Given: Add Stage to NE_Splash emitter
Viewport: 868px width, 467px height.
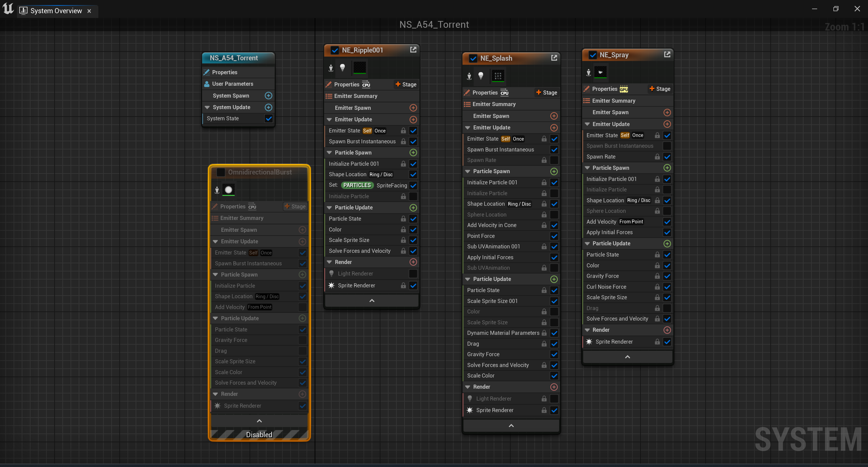Looking at the screenshot, I should [547, 93].
